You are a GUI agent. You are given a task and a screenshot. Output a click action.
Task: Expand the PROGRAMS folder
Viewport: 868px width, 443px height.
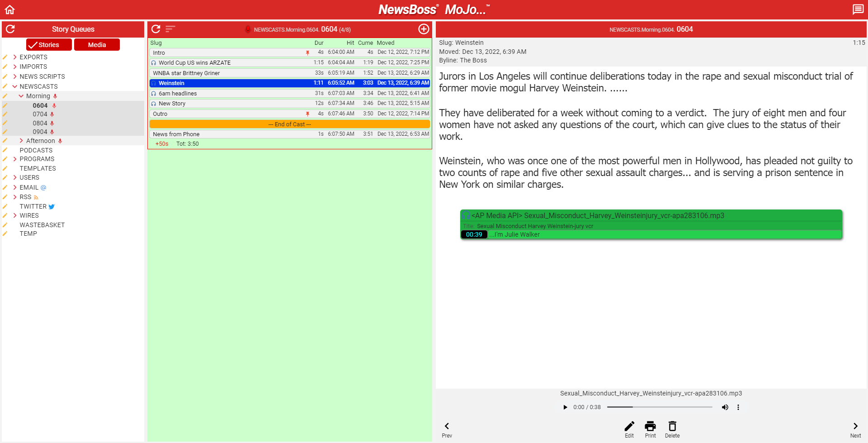point(15,159)
